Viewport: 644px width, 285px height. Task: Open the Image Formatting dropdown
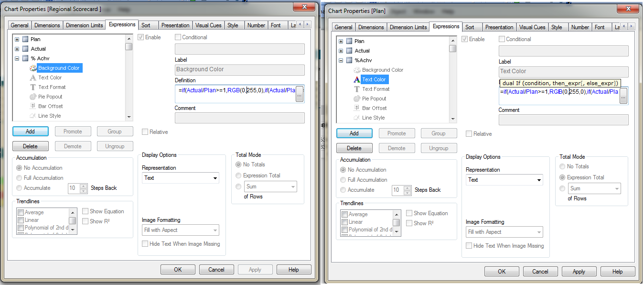[180, 230]
